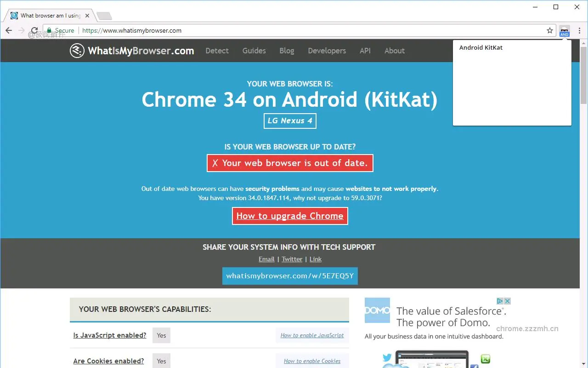The image size is (588, 368).
Task: Click the How to upgrade Chrome button
Action: coord(290,216)
